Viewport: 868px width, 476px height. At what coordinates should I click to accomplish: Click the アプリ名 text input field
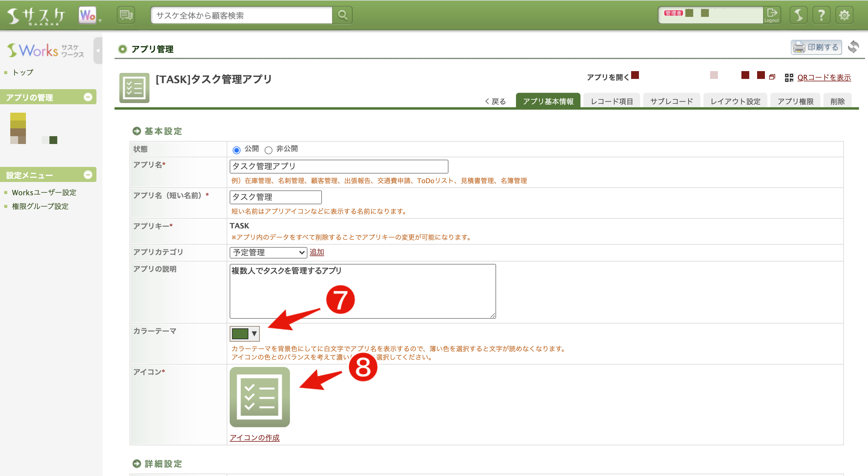click(x=338, y=166)
